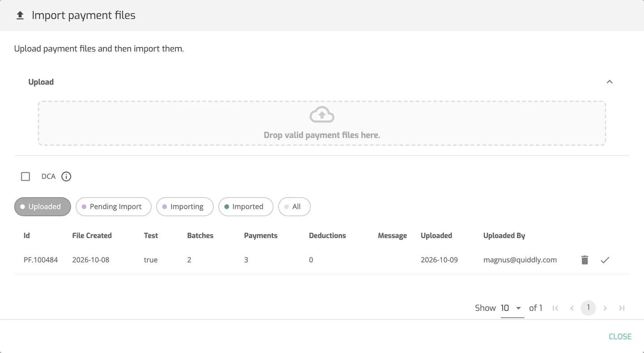The image size is (644, 353).
Task: Go to next page arrow
Action: point(605,308)
